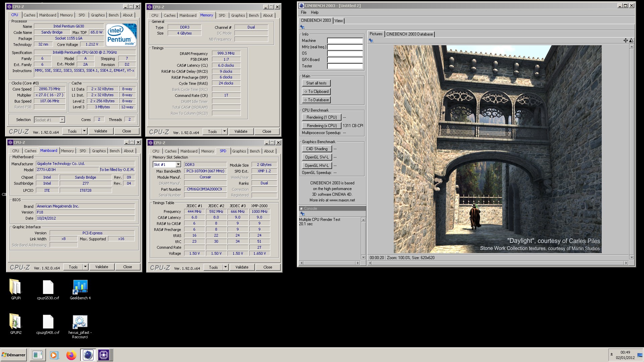Click the move-view cross icon above the render
Image resolution: width=644 pixels, height=362 pixels.
tap(626, 41)
